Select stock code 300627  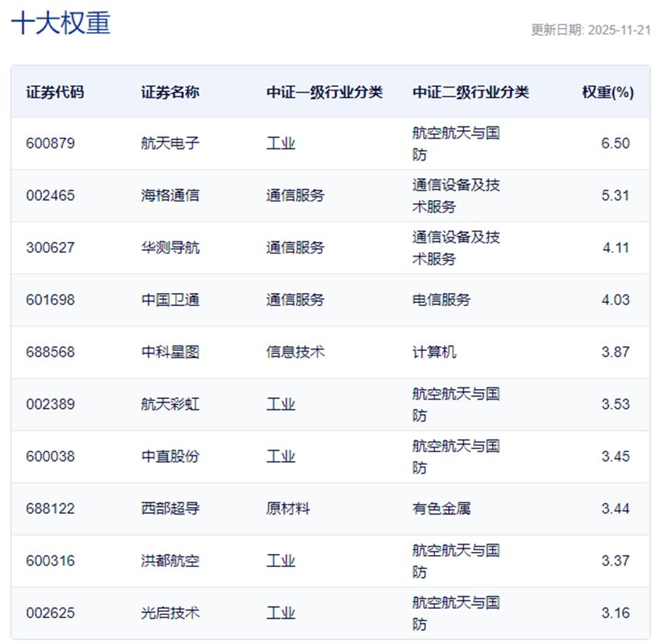tap(50, 247)
